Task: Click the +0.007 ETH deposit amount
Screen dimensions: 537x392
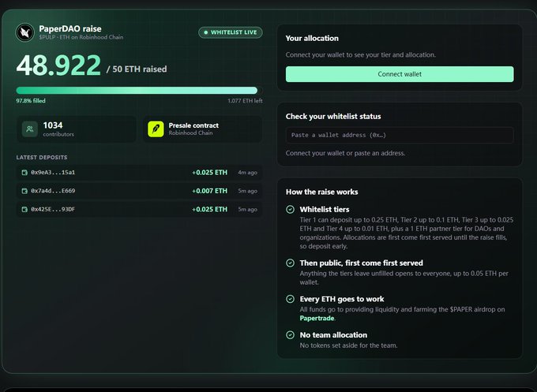Action: click(x=209, y=191)
